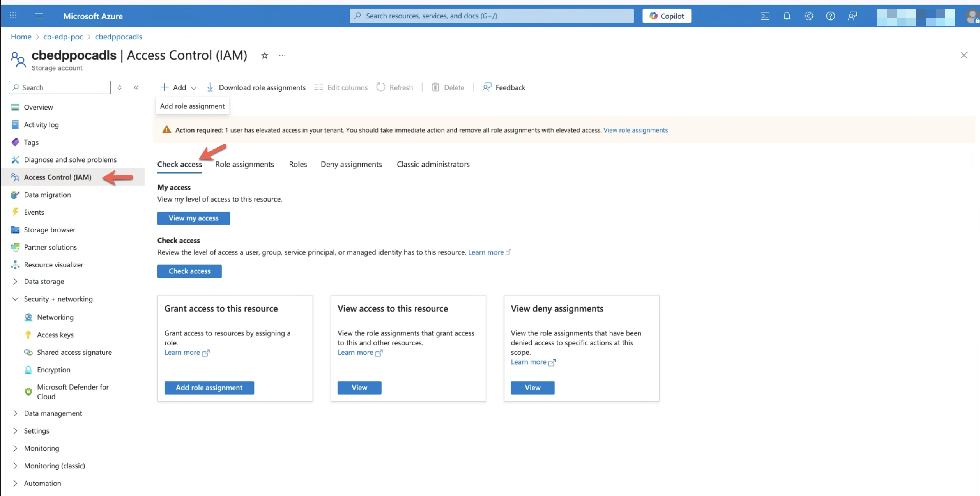
Task: Click Download role assignments icon
Action: click(210, 87)
